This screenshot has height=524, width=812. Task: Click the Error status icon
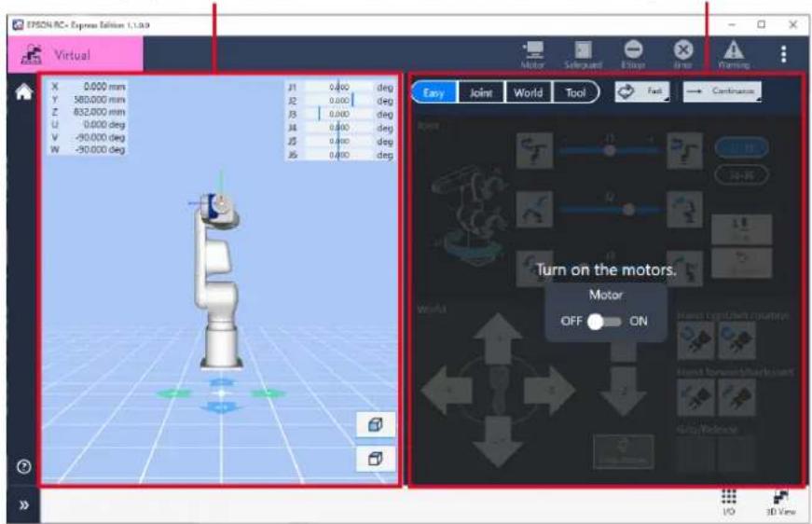pyautogui.click(x=683, y=55)
